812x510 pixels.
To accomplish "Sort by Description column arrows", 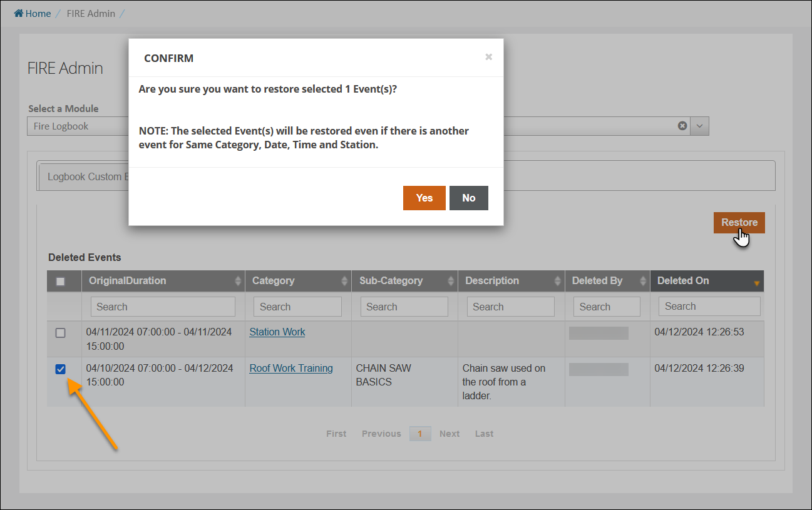I will point(557,282).
